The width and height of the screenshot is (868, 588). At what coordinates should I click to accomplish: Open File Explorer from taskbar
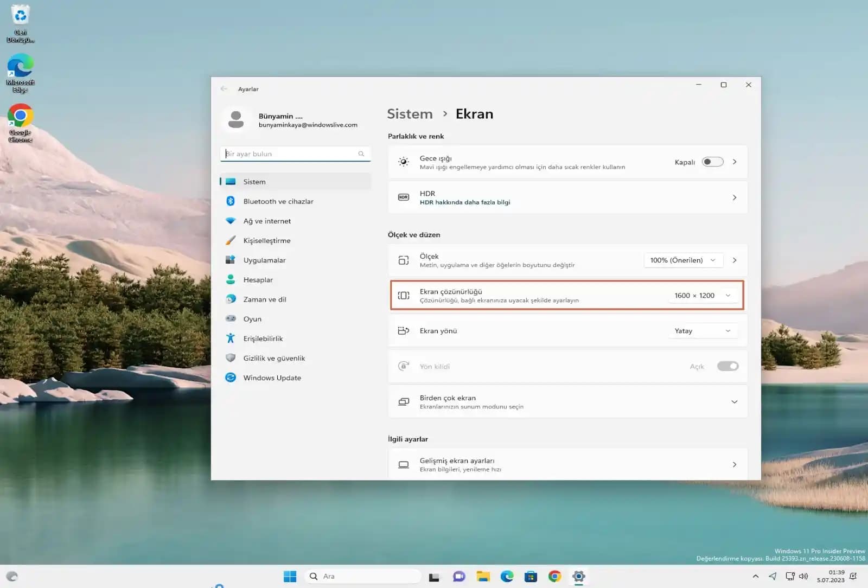[483, 576]
